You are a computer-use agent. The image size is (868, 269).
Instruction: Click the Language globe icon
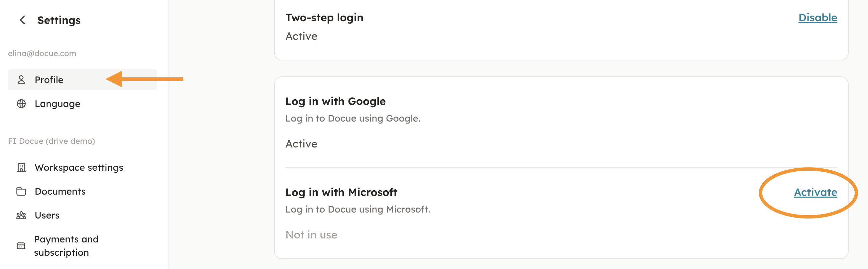tap(21, 104)
